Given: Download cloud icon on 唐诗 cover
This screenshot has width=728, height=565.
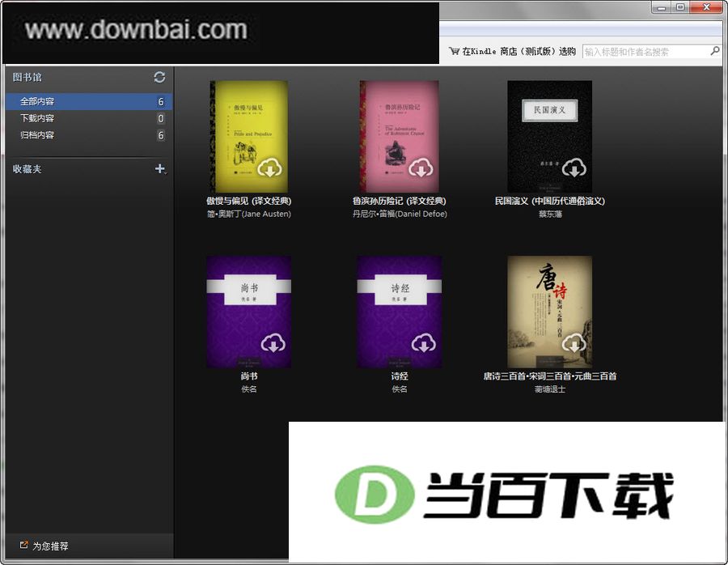Looking at the screenshot, I should [x=574, y=343].
